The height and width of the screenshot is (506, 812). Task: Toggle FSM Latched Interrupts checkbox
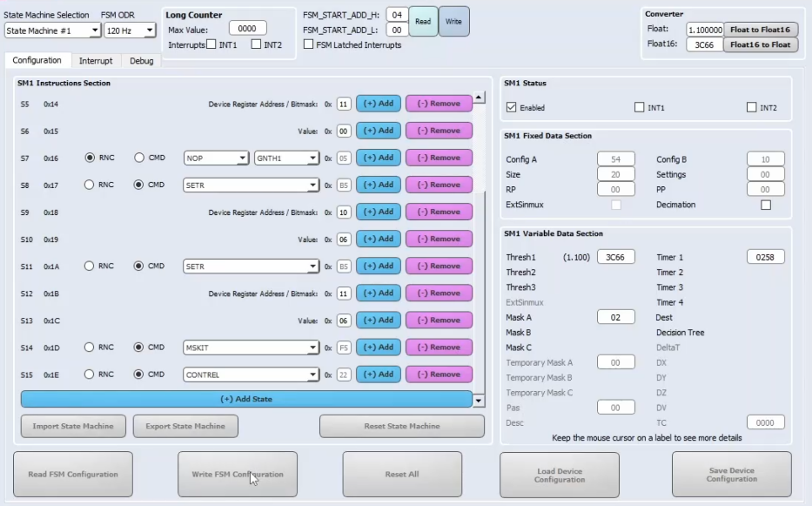pos(309,44)
